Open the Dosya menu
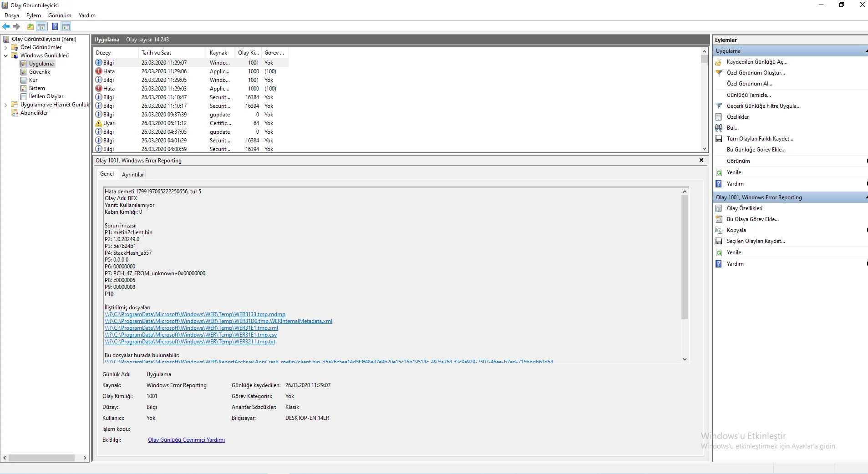Screen dimensions: 868x474 point(12,15)
